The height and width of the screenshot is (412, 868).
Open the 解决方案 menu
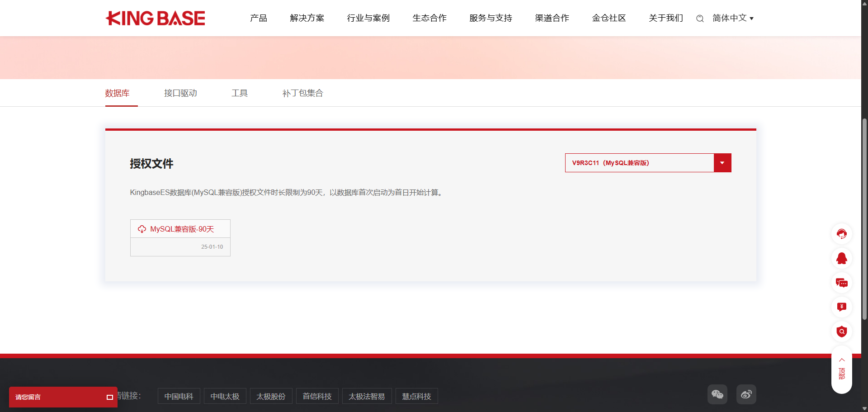(307, 18)
